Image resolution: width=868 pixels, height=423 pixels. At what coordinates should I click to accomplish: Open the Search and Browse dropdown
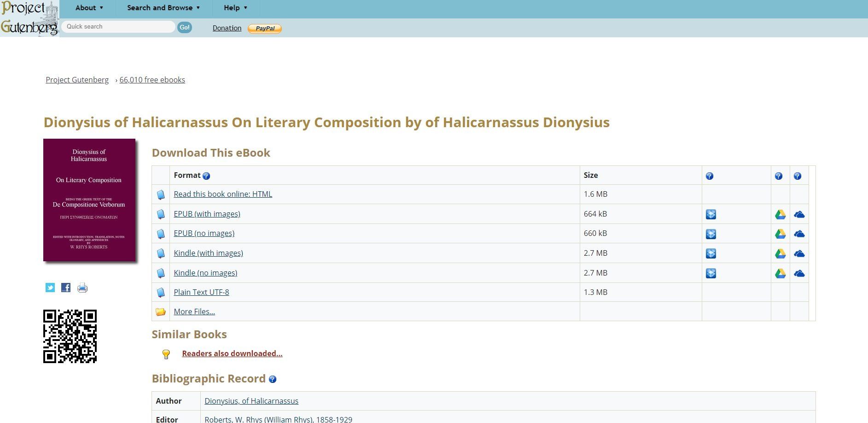click(x=163, y=8)
